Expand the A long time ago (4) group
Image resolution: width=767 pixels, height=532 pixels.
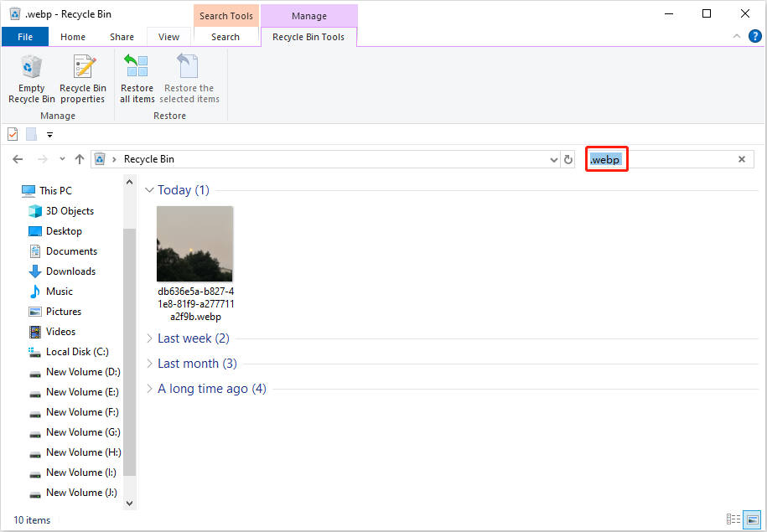pos(150,389)
